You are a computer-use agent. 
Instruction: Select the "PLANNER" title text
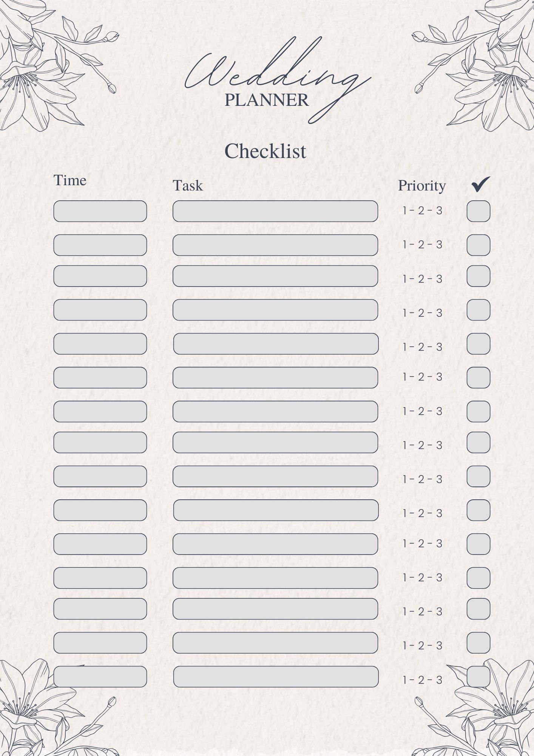coord(267,100)
